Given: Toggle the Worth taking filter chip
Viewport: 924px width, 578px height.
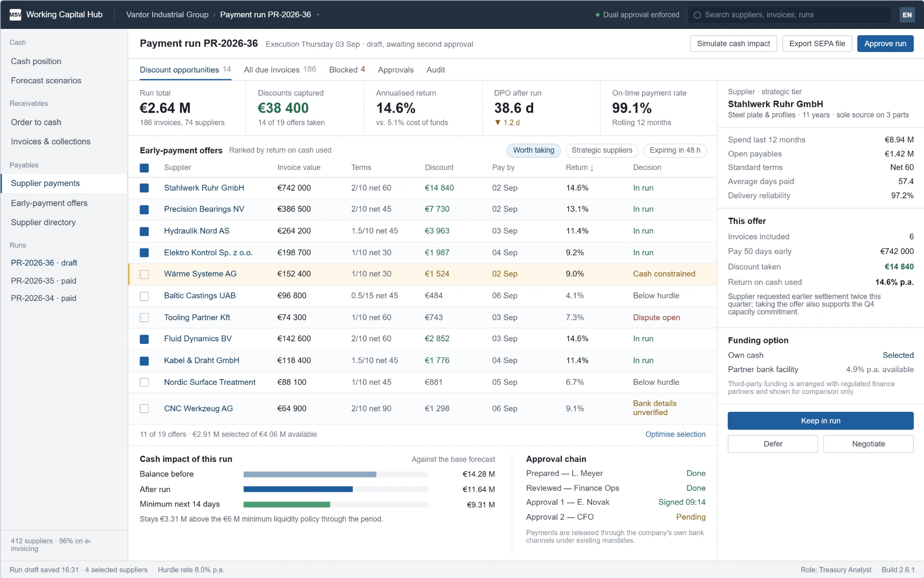Looking at the screenshot, I should pos(534,150).
